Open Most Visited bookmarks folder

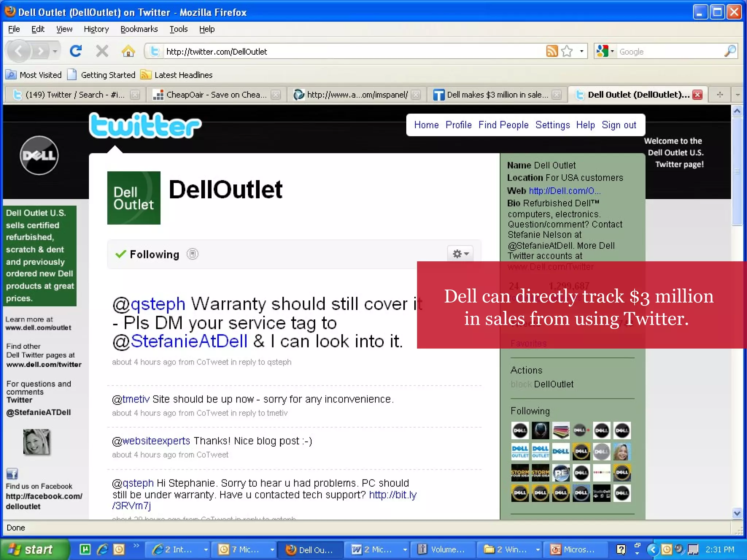[34, 75]
